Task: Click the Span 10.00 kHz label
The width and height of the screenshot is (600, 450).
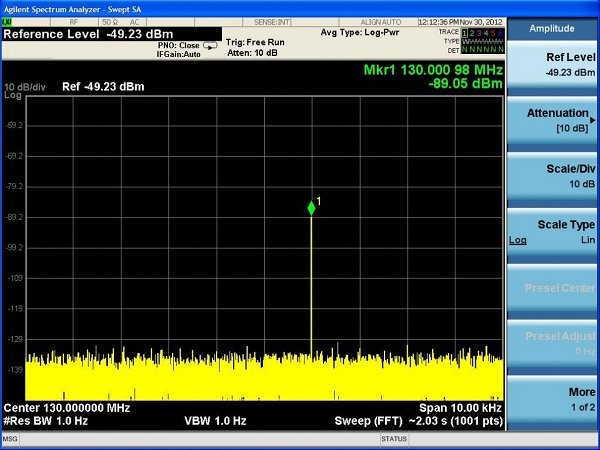Action: [460, 408]
